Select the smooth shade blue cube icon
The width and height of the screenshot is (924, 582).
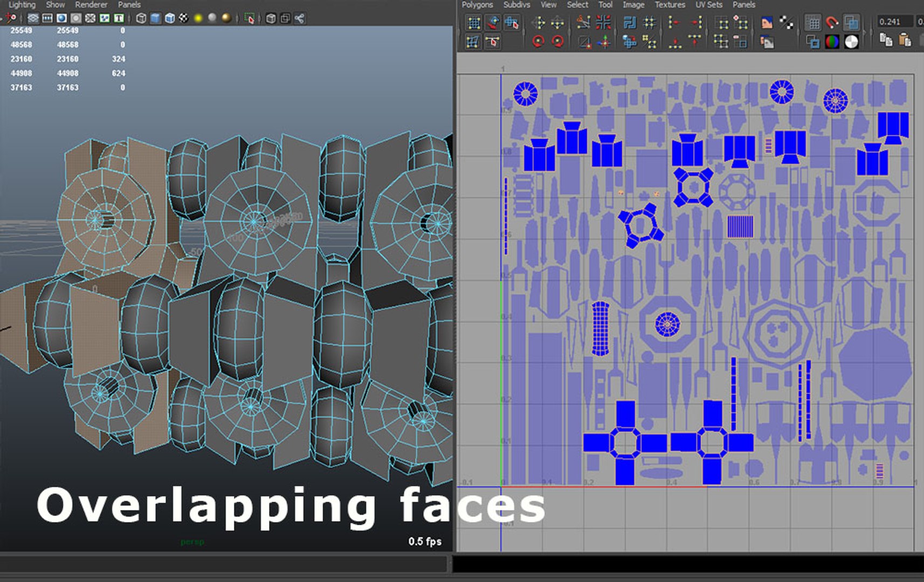155,18
